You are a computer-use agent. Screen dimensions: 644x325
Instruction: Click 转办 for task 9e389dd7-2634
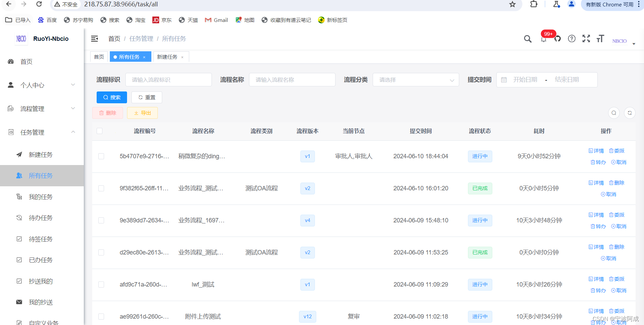coord(598,226)
